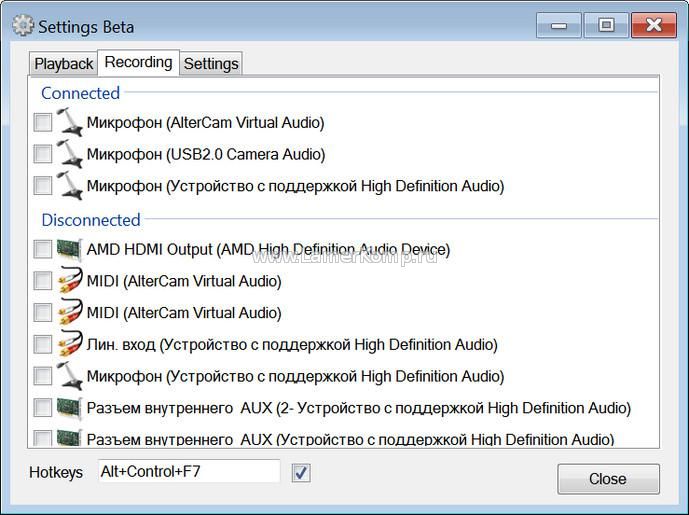
Task: Click the disconnected Микрофон device icon
Action: point(69,376)
